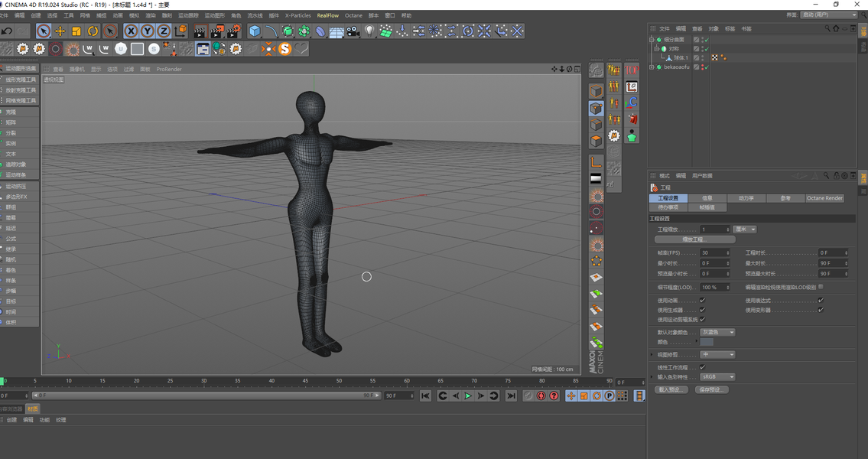Click the 保存预设 button
868x459 pixels.
click(x=711, y=390)
